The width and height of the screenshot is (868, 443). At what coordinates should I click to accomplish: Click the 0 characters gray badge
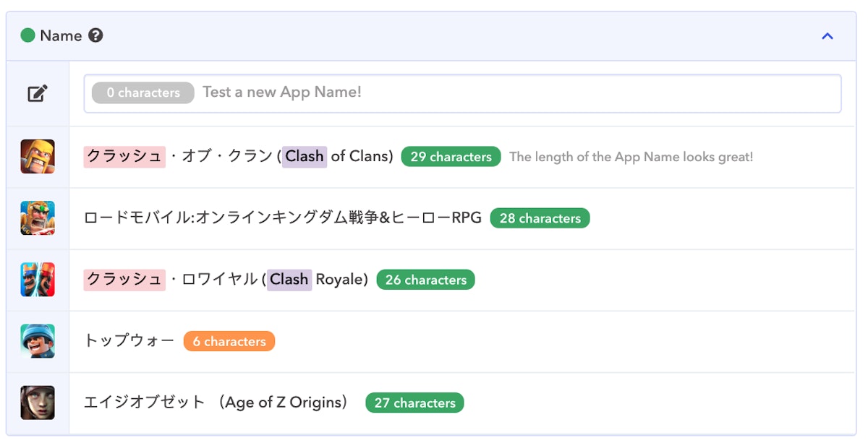coord(143,93)
